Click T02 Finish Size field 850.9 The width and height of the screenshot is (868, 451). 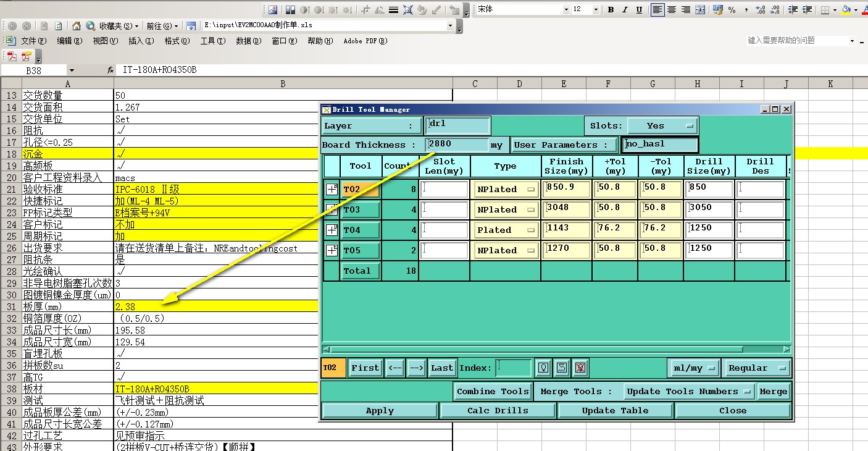[x=566, y=189]
